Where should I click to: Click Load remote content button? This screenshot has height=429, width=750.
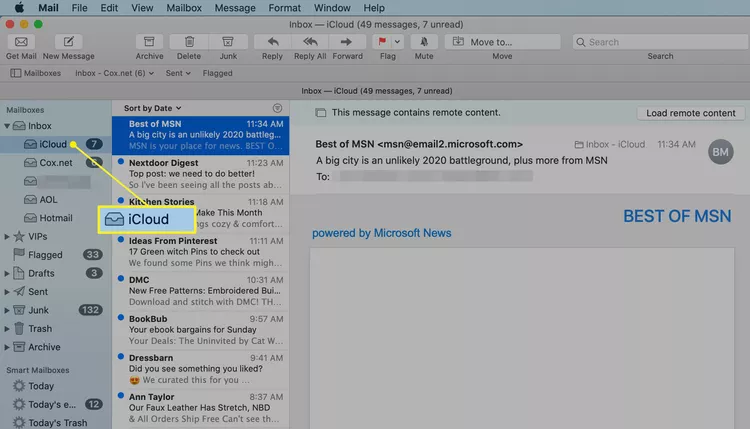691,113
